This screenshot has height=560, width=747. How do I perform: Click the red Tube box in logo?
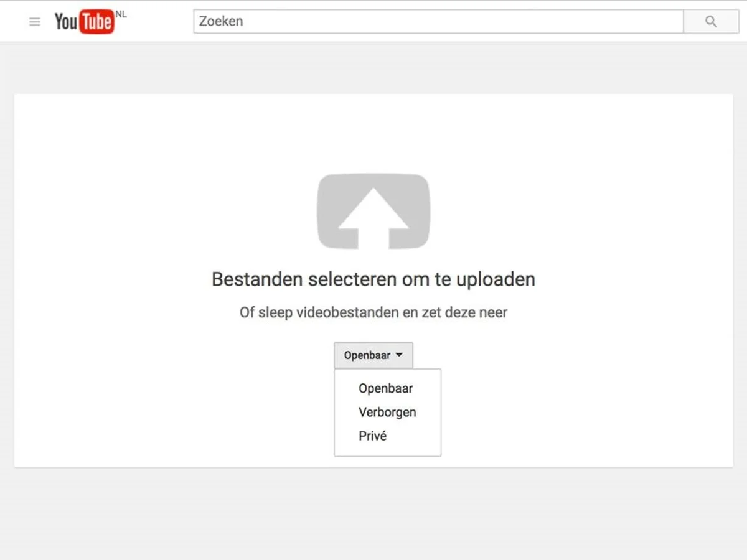click(x=96, y=22)
